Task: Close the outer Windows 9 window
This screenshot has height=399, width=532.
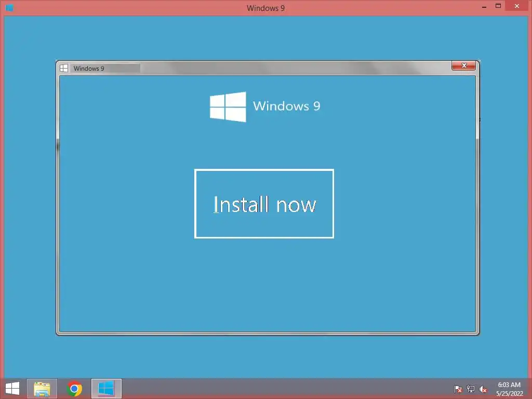Action: 517,6
